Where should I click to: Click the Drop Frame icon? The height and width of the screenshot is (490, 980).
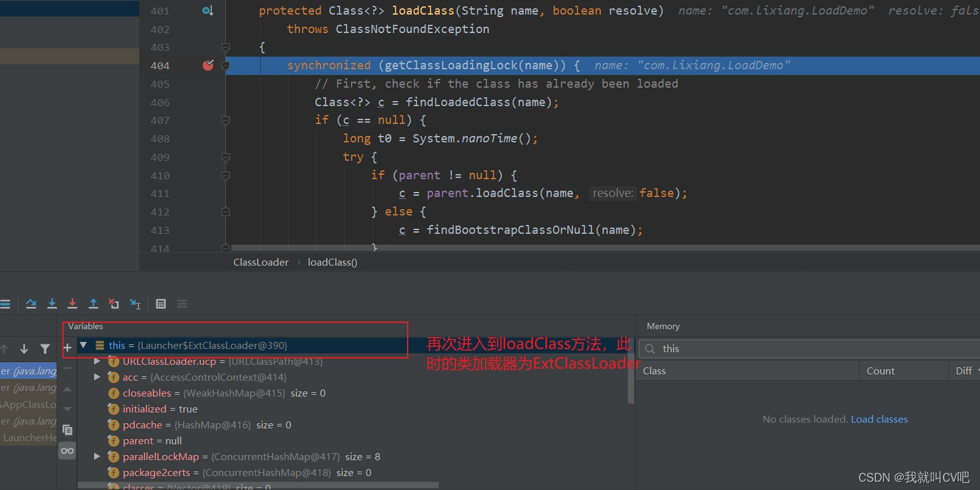click(x=114, y=304)
